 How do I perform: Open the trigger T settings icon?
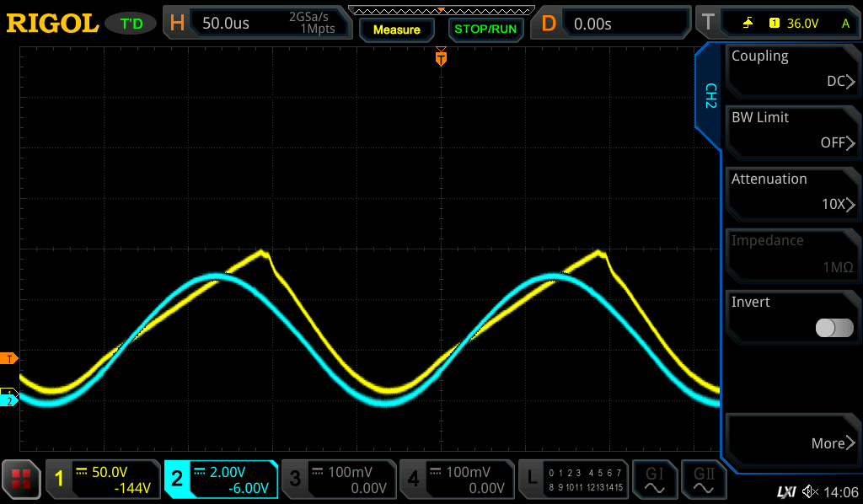click(708, 23)
